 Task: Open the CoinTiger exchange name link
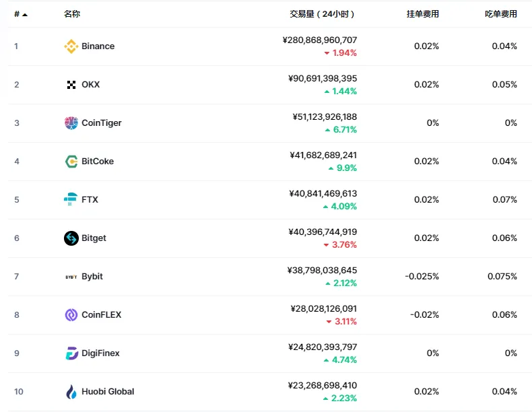(x=102, y=123)
